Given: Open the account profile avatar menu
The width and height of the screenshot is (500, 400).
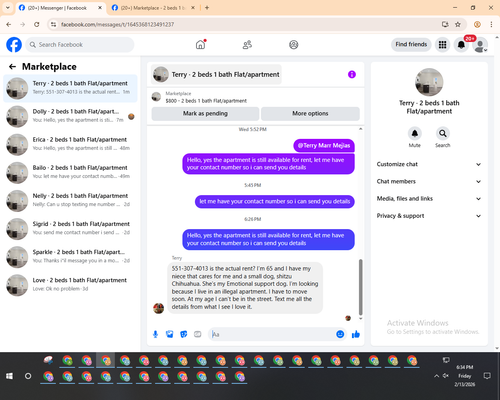Looking at the screenshot, I should coord(480,45).
